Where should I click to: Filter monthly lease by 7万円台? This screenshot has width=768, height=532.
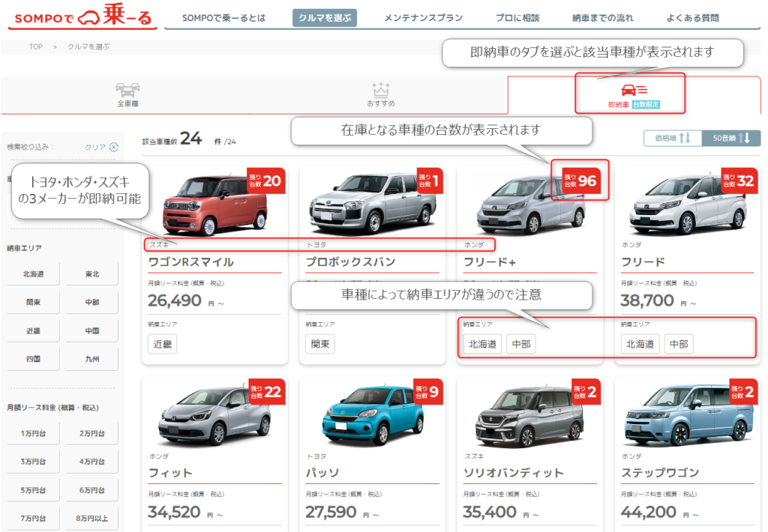coord(33,519)
